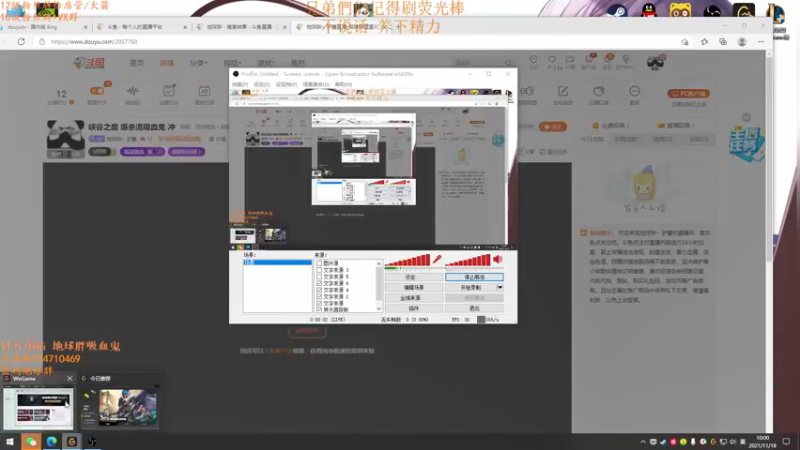Click the user avatar in Douyu header

point(656,62)
